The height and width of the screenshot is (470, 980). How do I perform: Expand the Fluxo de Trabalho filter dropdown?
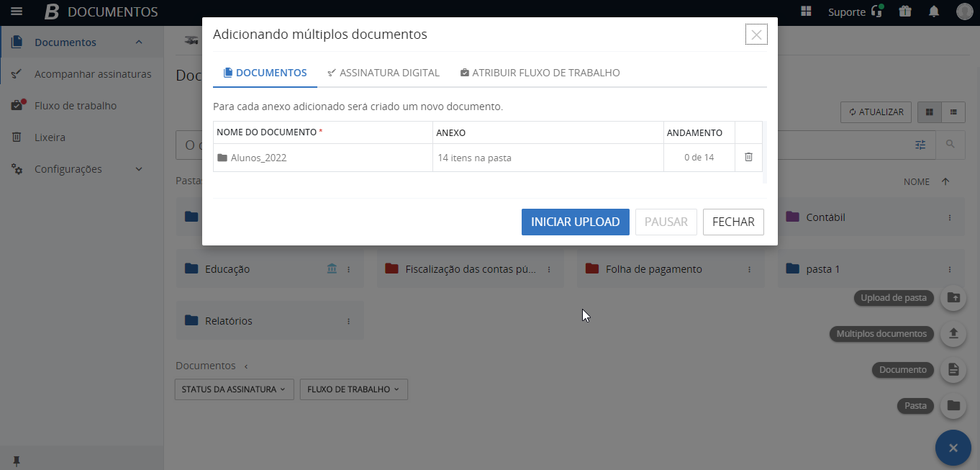pyautogui.click(x=353, y=389)
